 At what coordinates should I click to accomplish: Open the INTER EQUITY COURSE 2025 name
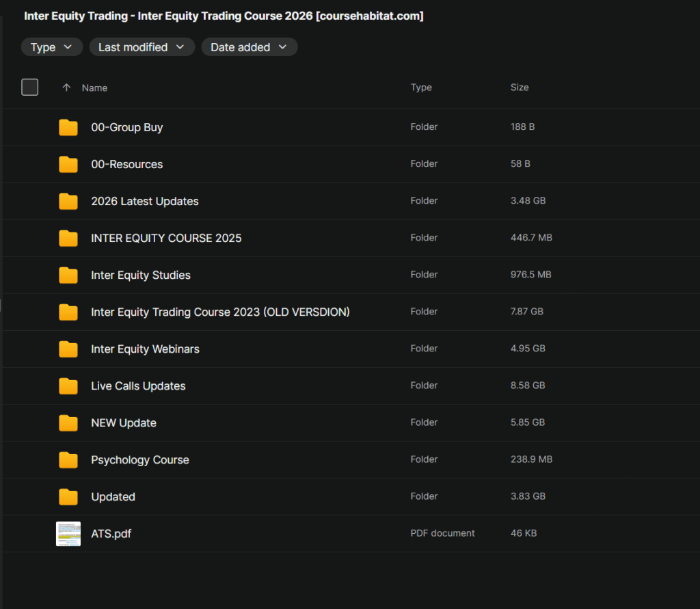pos(166,239)
